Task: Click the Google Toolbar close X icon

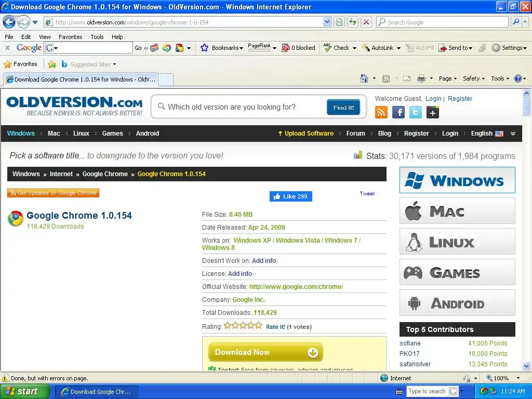Action: tap(7, 48)
